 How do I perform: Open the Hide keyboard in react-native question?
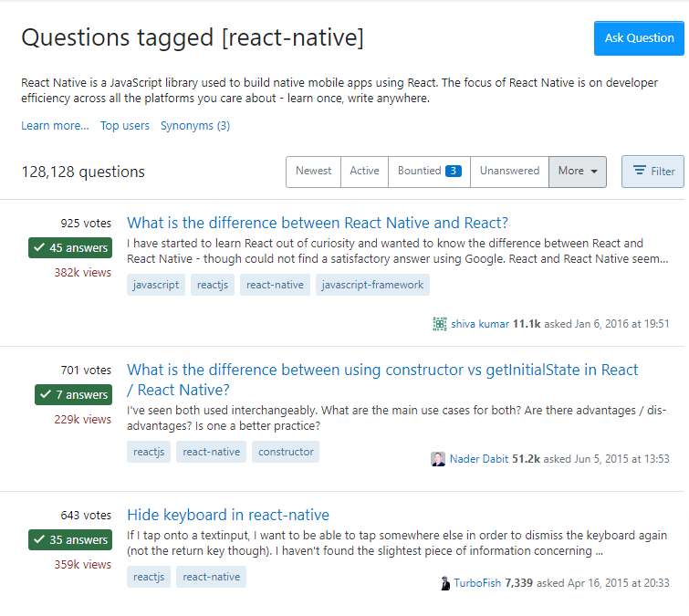click(228, 515)
